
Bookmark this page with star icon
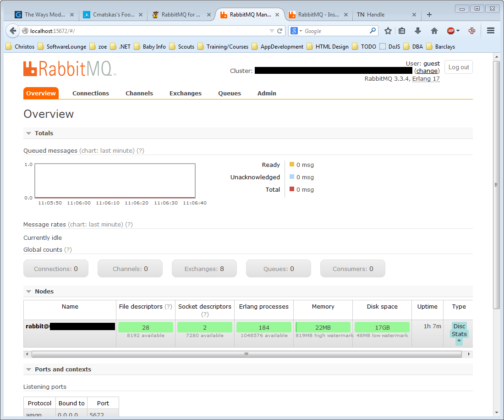pyautogui.click(x=388, y=31)
